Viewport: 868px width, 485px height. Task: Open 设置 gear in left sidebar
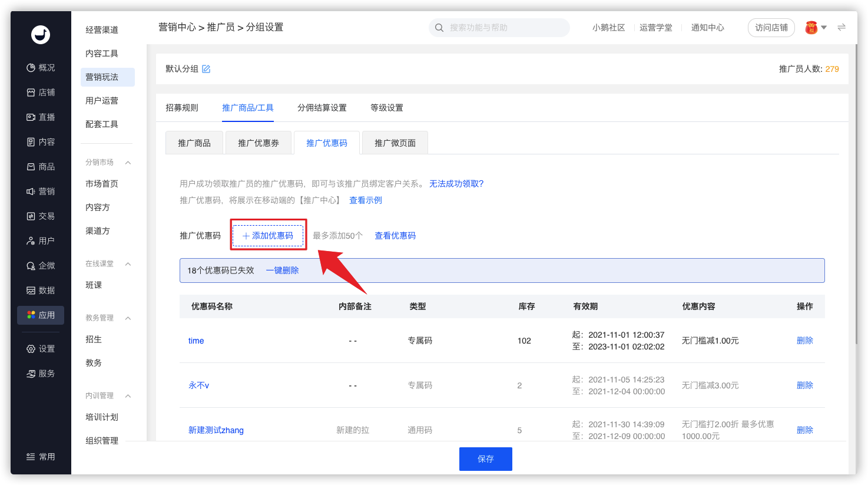pyautogui.click(x=31, y=349)
